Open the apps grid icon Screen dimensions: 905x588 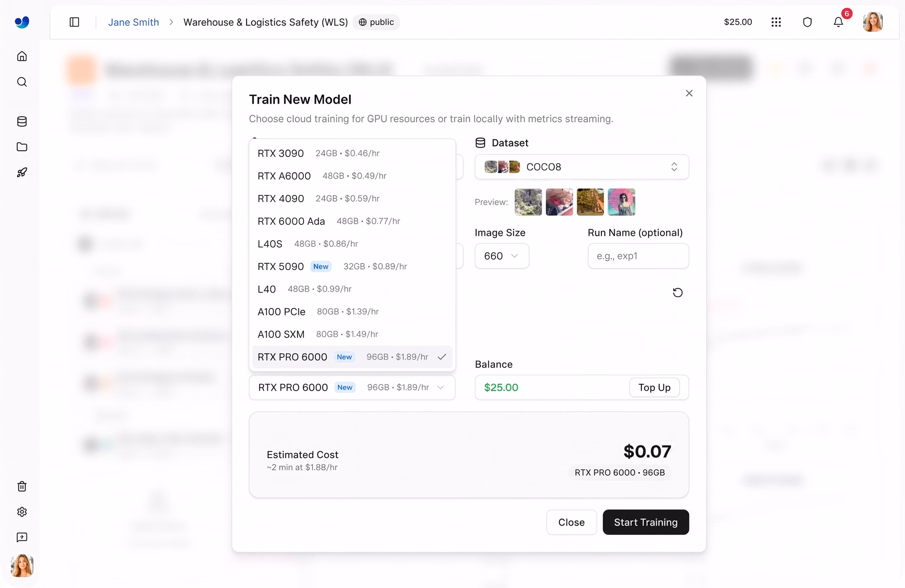pyautogui.click(x=776, y=22)
